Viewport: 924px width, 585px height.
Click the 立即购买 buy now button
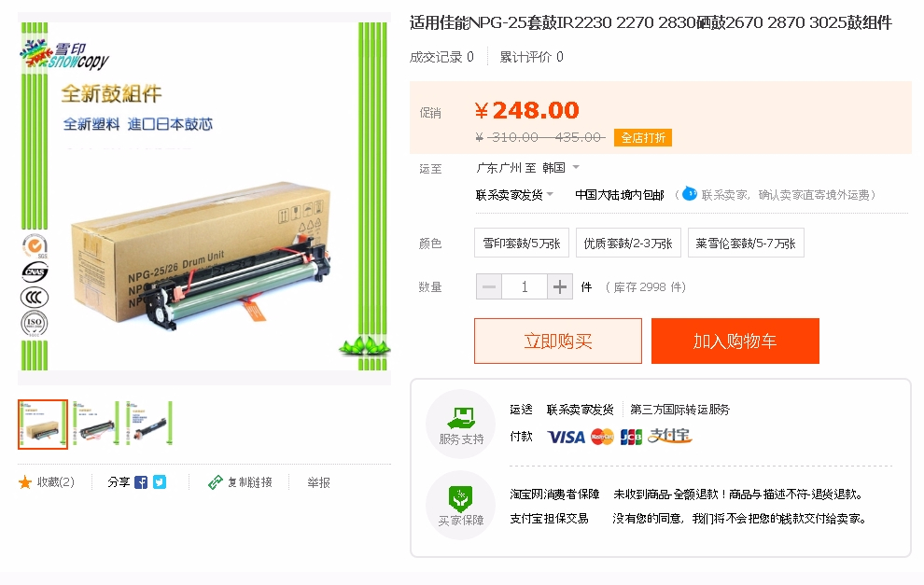pos(558,341)
